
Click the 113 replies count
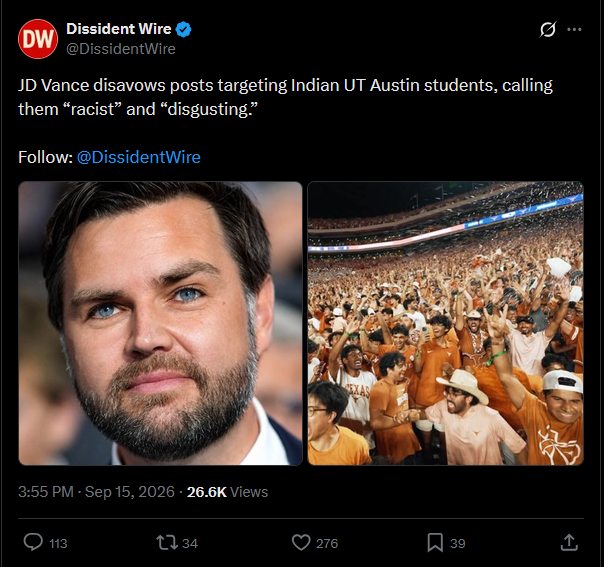(x=58, y=544)
